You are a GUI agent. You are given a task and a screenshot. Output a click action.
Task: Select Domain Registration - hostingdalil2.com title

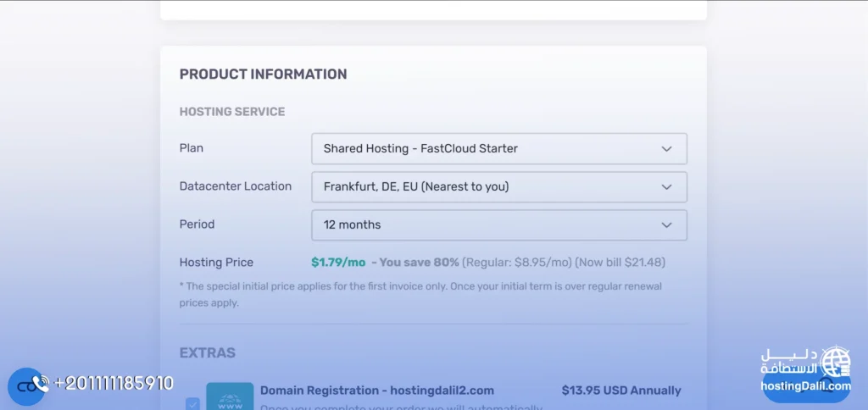pos(376,391)
